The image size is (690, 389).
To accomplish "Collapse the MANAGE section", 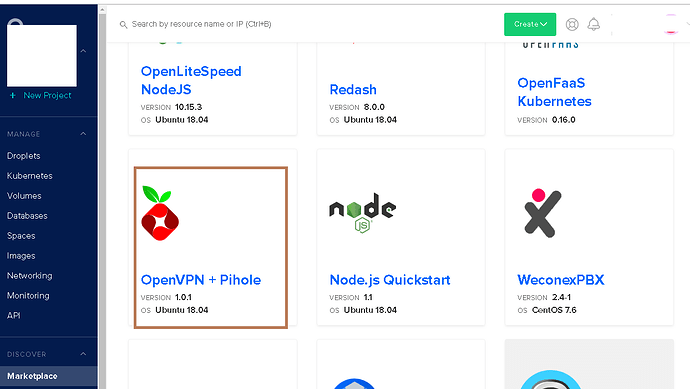I will 83,134.
